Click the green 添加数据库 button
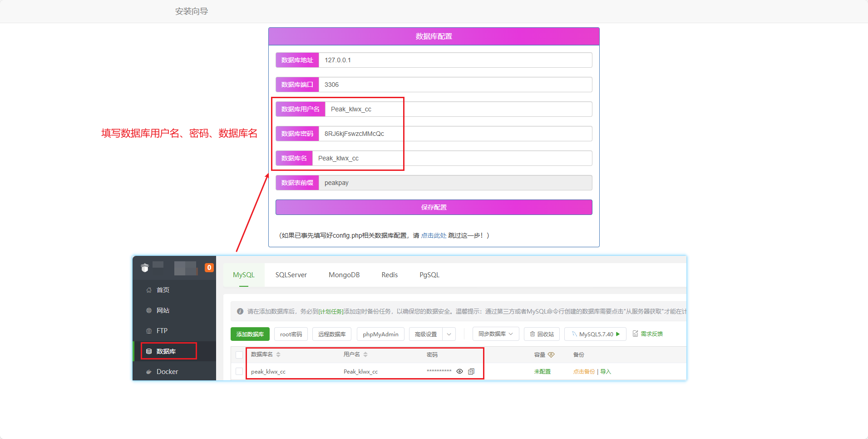 point(250,334)
